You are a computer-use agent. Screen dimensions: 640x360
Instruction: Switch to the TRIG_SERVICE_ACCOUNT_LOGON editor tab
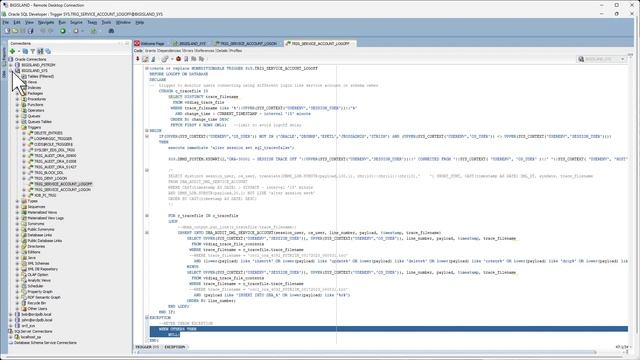coord(247,43)
